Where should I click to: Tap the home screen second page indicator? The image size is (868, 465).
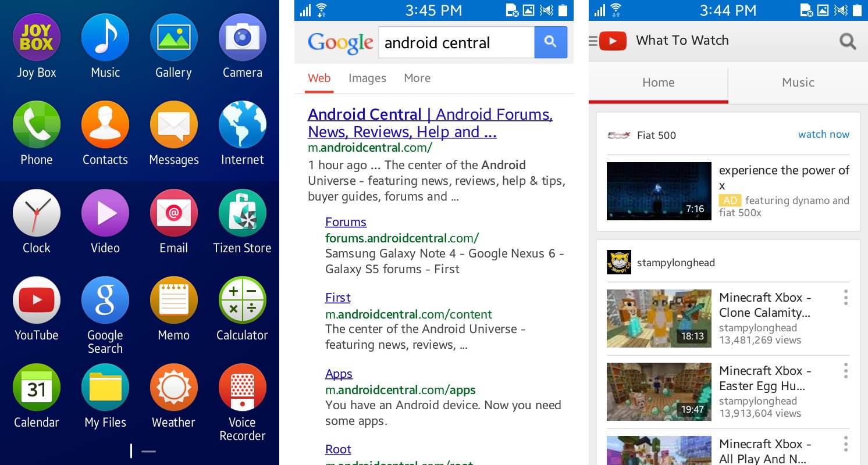(x=148, y=451)
